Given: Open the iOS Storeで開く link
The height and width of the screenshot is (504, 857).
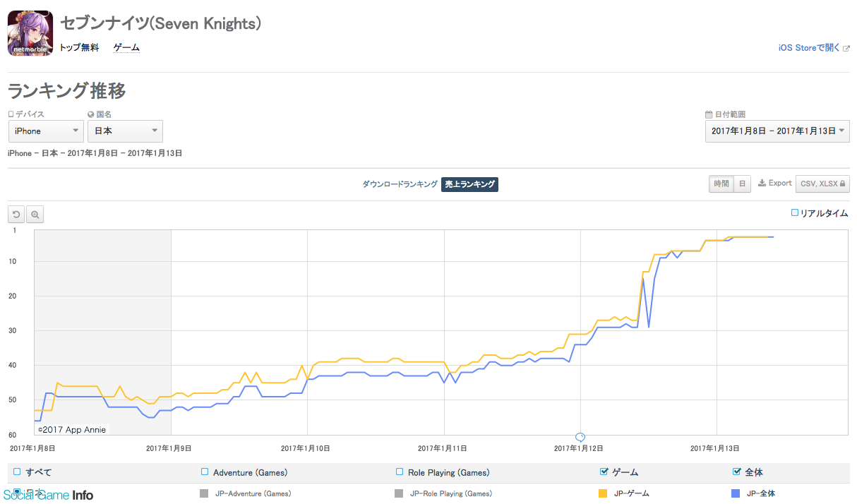Looking at the screenshot, I should click(809, 48).
